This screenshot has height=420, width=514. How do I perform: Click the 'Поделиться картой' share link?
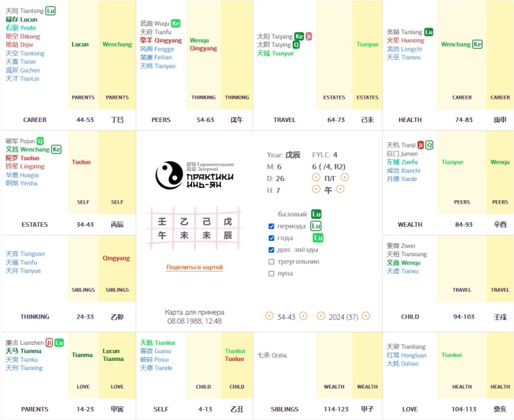[195, 267]
